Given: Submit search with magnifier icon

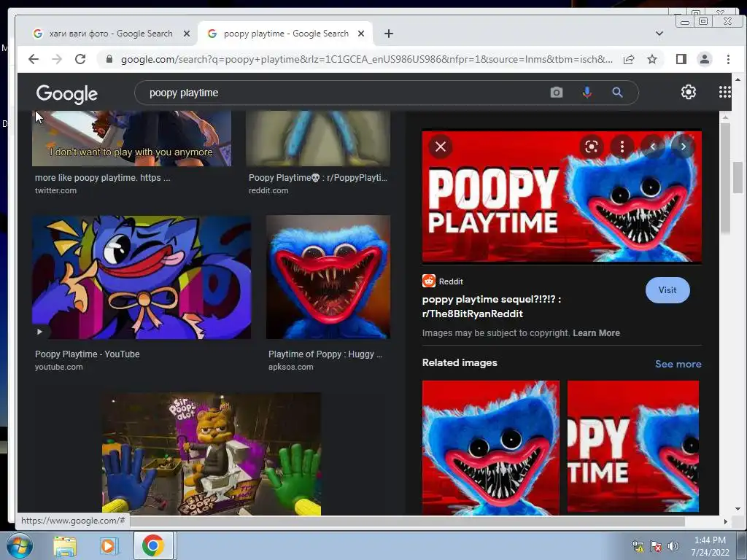Looking at the screenshot, I should click(617, 93).
